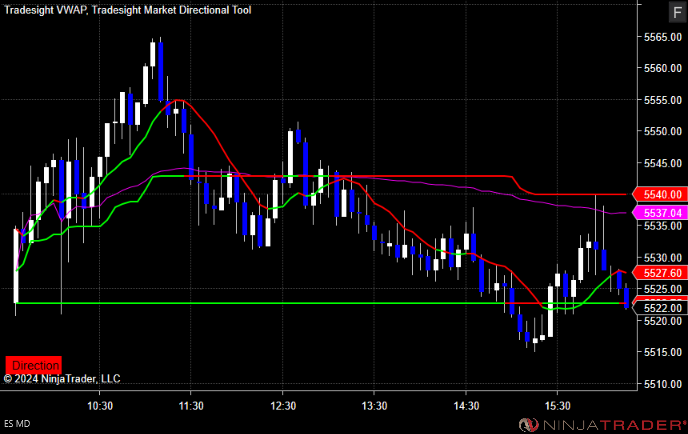Screen dimensions: 688x434
Task: Click the 10:30 time axis label
Action: [100, 406]
